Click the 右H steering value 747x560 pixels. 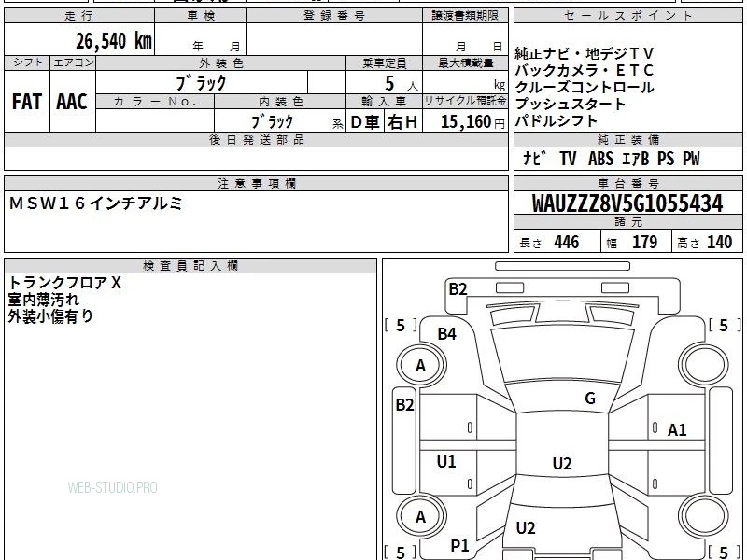[402, 122]
